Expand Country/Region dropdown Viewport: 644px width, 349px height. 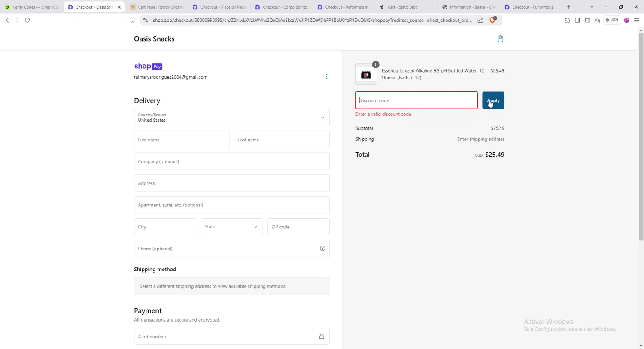(232, 118)
